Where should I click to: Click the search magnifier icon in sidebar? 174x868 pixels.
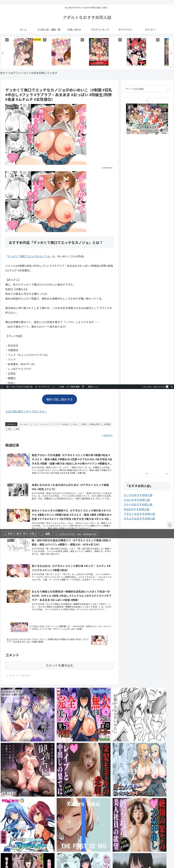(x=167, y=89)
